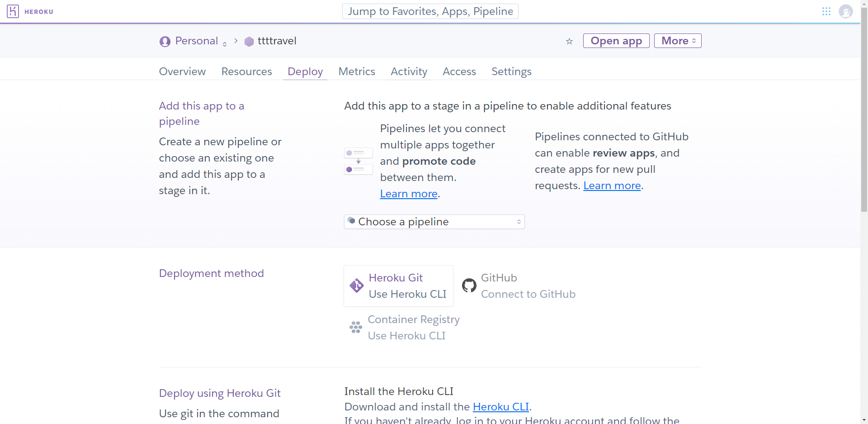The height and width of the screenshot is (424, 868).
Task: Open the More dropdown menu
Action: [x=678, y=41]
